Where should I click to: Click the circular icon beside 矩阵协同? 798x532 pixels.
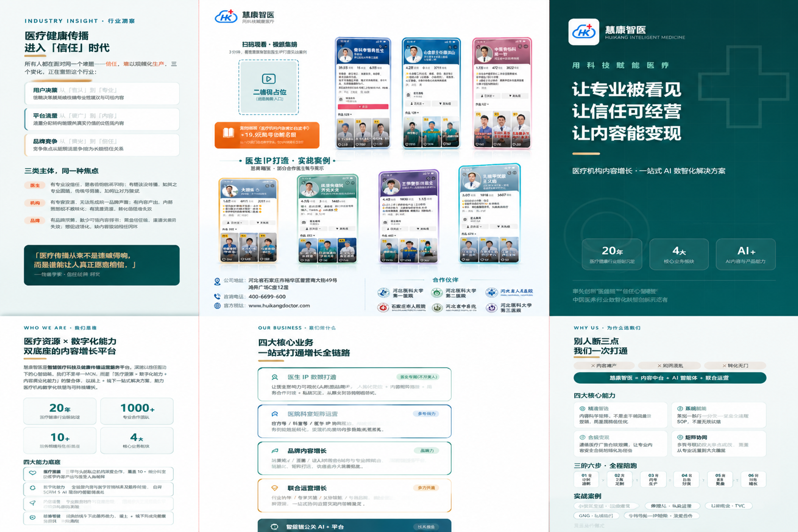(x=680, y=437)
